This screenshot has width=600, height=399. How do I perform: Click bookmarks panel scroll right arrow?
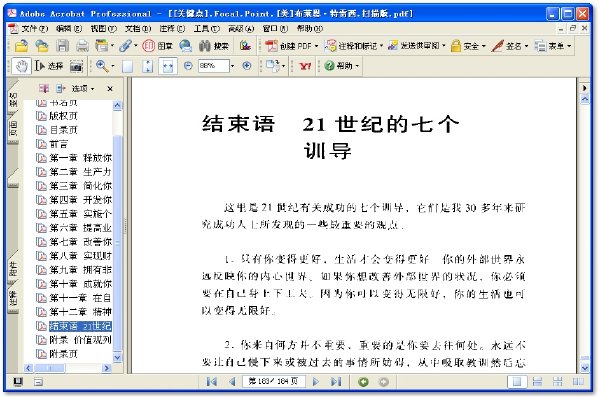click(107, 368)
